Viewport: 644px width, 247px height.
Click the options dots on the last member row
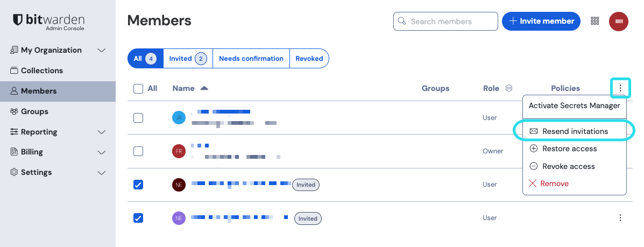(620, 218)
